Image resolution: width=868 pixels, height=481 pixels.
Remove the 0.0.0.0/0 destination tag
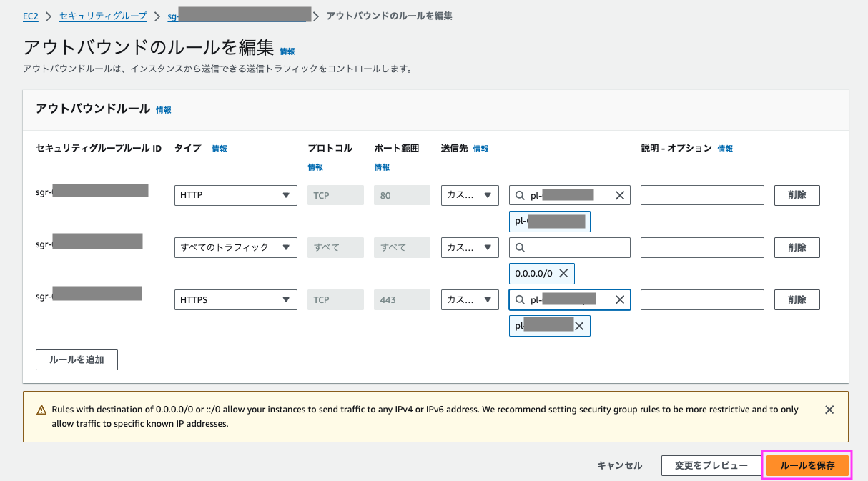click(x=563, y=274)
